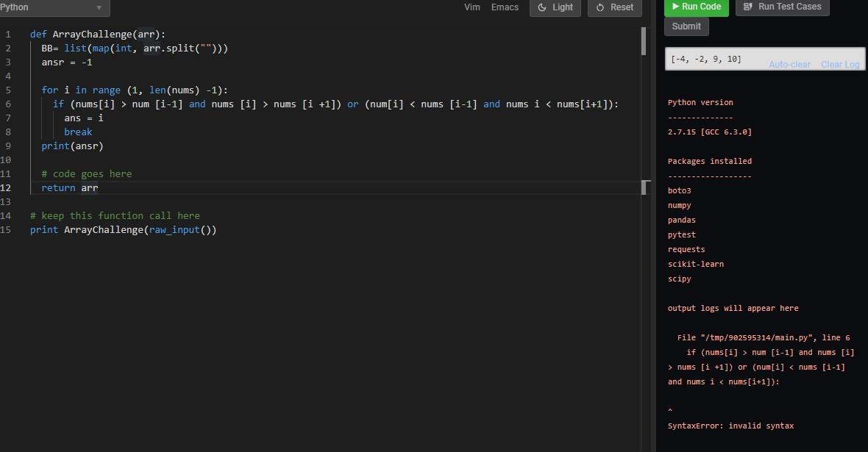Click the moon icon on the Light button

(544, 7)
